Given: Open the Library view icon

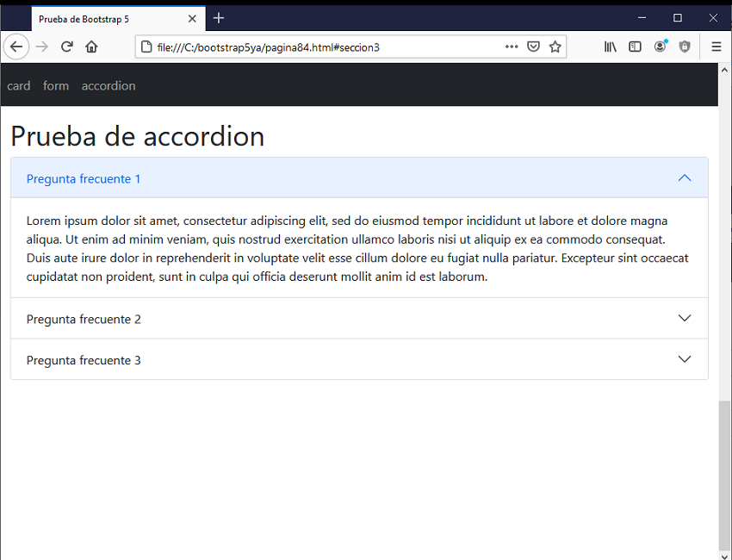Looking at the screenshot, I should pyautogui.click(x=611, y=47).
